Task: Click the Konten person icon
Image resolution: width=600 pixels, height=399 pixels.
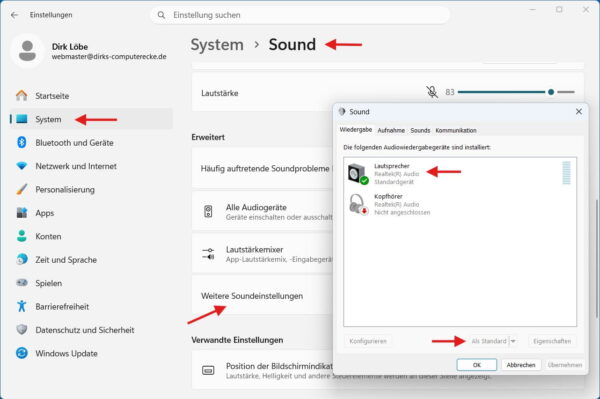Action: [x=22, y=236]
